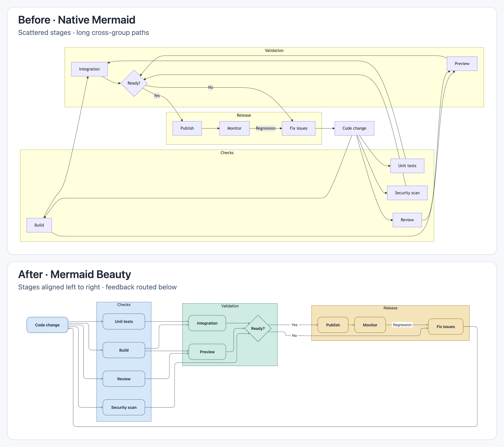
Task: Click the Release group title in the Before diagram
Action: 244,115
